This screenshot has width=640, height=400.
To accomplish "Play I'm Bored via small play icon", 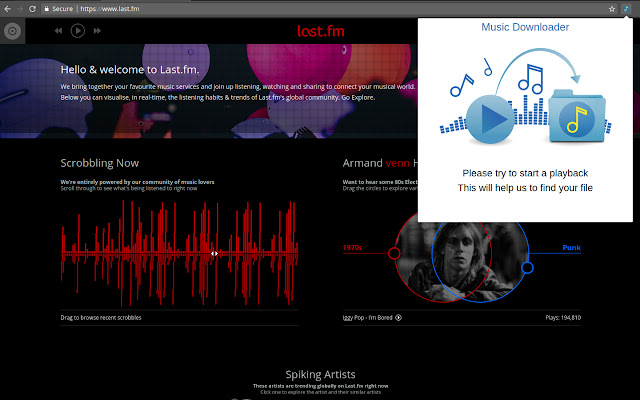I will coord(398,318).
